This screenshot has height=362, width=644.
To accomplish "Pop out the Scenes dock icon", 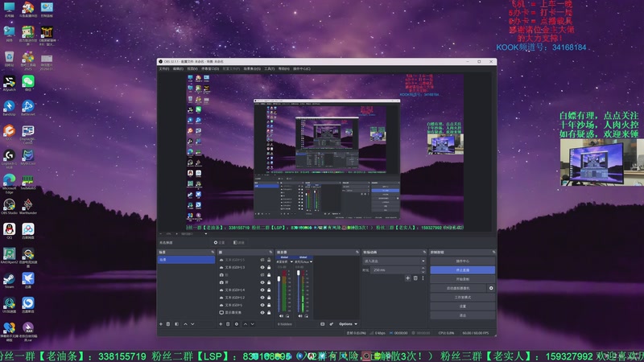I will tap(213, 252).
